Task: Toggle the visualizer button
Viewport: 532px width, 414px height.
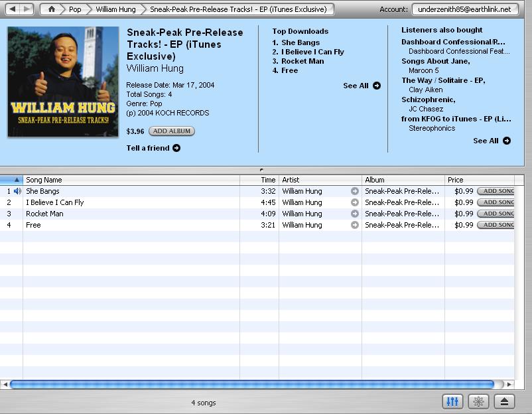Action: (478, 401)
